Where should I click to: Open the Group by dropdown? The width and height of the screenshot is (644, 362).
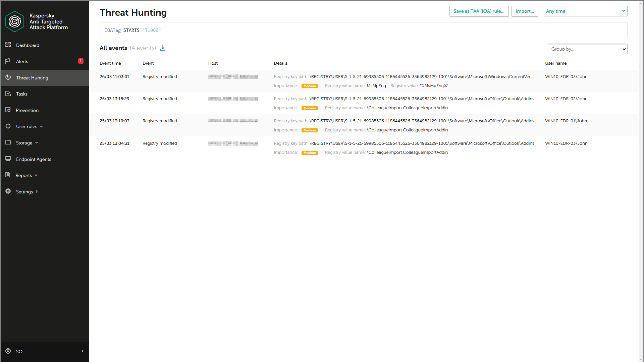(587, 49)
